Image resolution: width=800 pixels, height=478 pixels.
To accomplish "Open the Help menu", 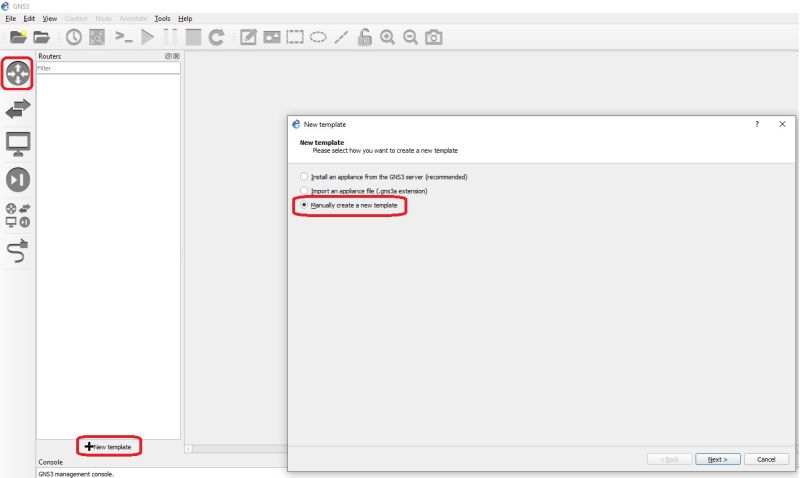I will click(x=185, y=18).
